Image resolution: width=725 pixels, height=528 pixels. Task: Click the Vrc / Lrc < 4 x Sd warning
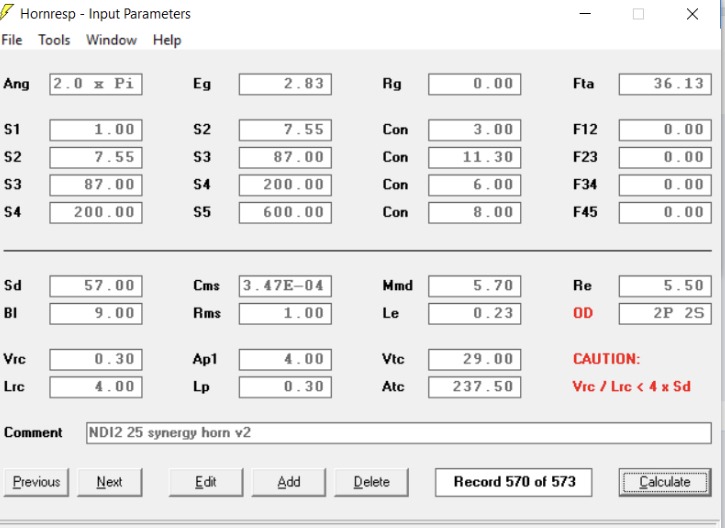pos(632,387)
